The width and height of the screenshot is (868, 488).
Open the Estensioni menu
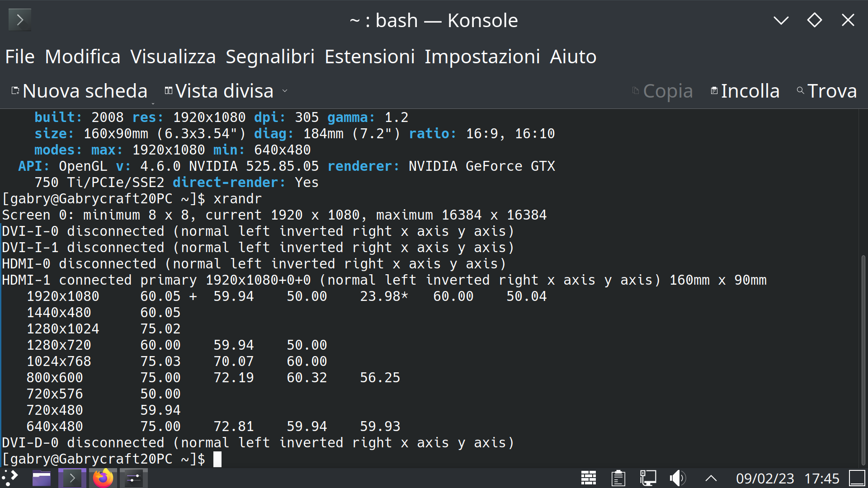[x=370, y=57]
